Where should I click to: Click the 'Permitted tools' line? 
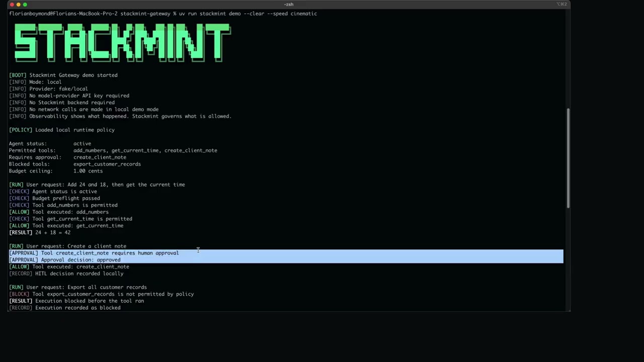click(113, 150)
